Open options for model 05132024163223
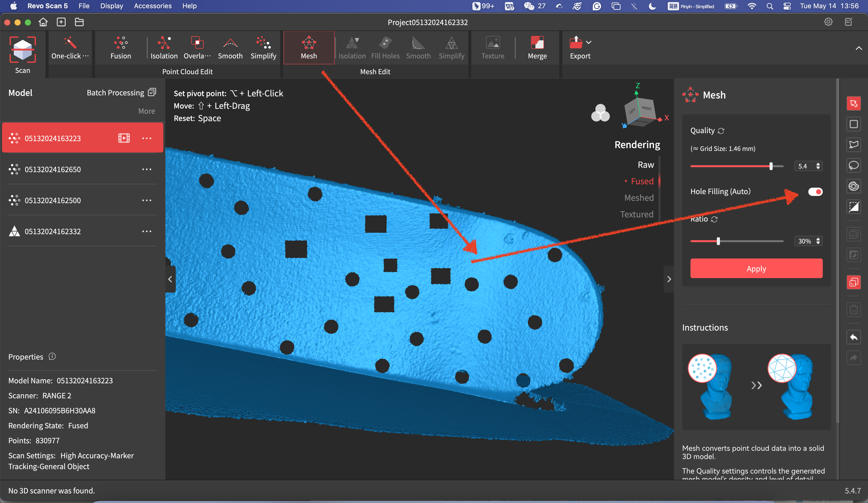Screen dimensions: 868x503 [x=147, y=138]
